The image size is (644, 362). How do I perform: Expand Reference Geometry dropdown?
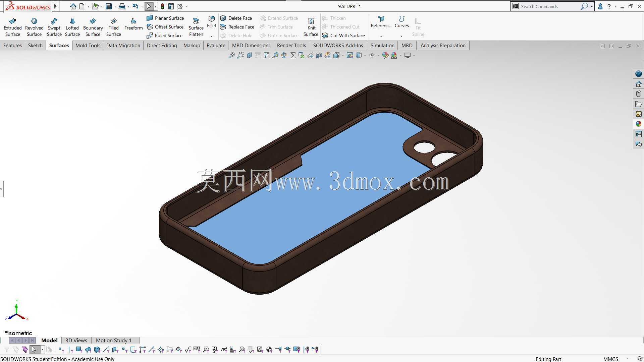(381, 36)
